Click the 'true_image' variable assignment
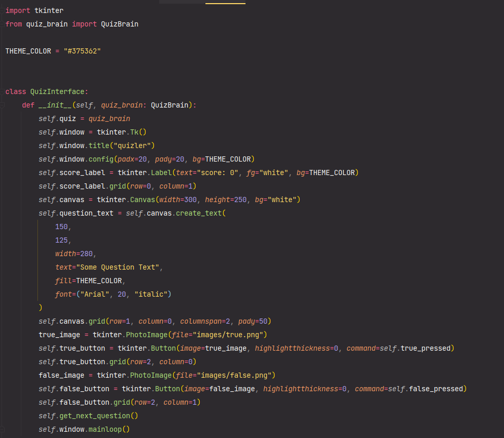The image size is (504, 438). [59, 335]
